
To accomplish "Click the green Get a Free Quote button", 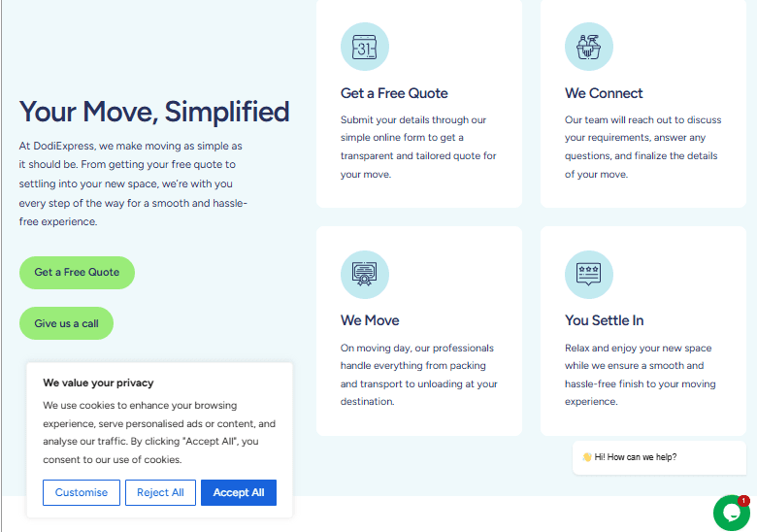I will pyautogui.click(x=77, y=272).
